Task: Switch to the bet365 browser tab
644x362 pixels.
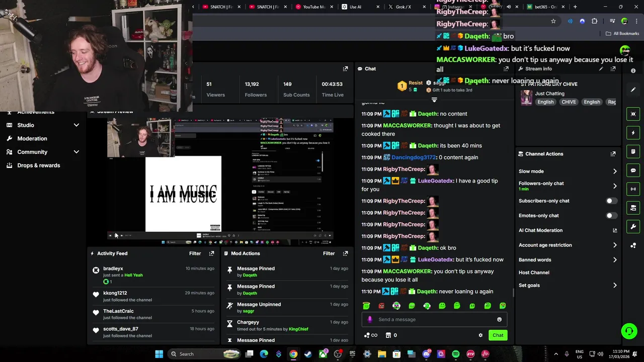Action: click(x=545, y=7)
